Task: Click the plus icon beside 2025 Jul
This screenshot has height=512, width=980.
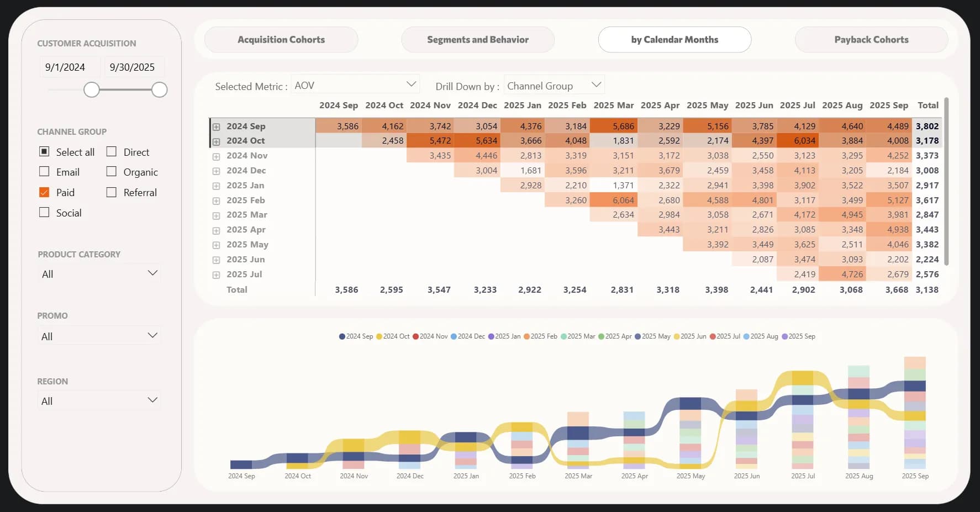Action: point(217,275)
